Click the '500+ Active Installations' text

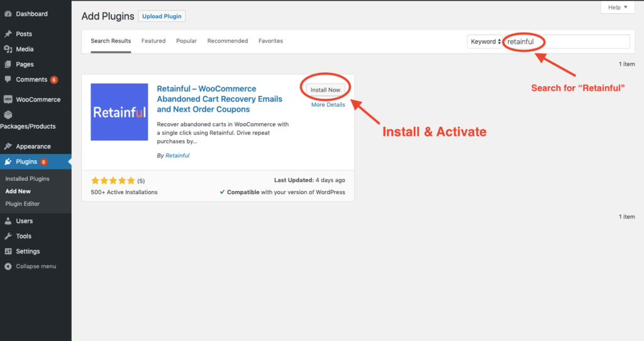point(124,192)
